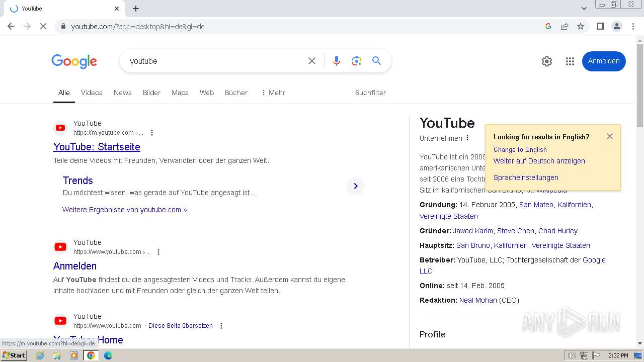The height and width of the screenshot is (362, 644).
Task: Switch to the Maps tab
Action: pos(180,93)
